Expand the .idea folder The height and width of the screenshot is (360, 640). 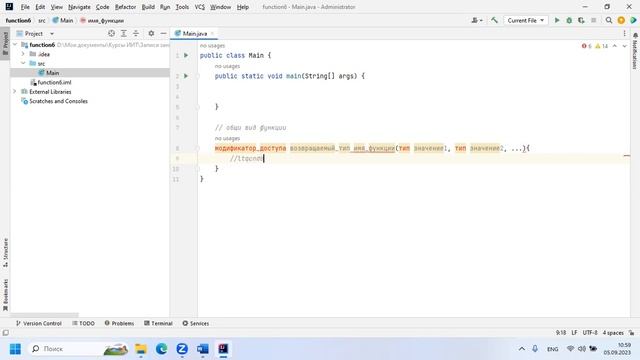(23, 54)
